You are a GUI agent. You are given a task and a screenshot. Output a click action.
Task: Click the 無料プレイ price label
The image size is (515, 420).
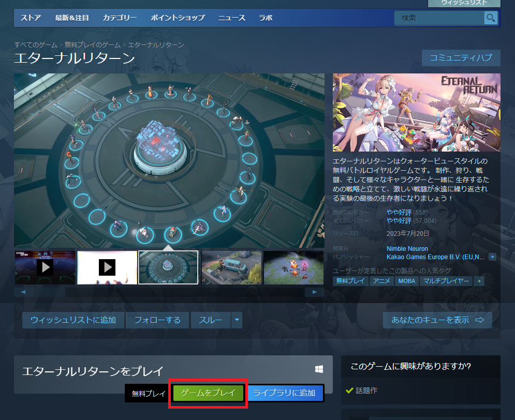point(149,394)
